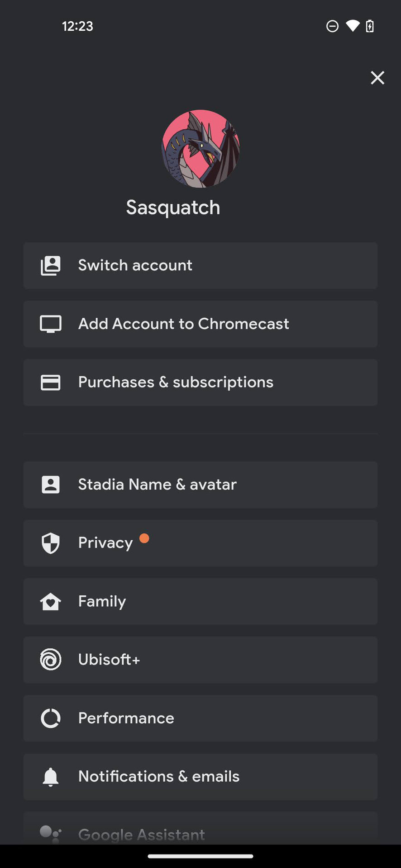Click the Privacy shield icon
Screen dimensions: 401x868
coord(50,543)
